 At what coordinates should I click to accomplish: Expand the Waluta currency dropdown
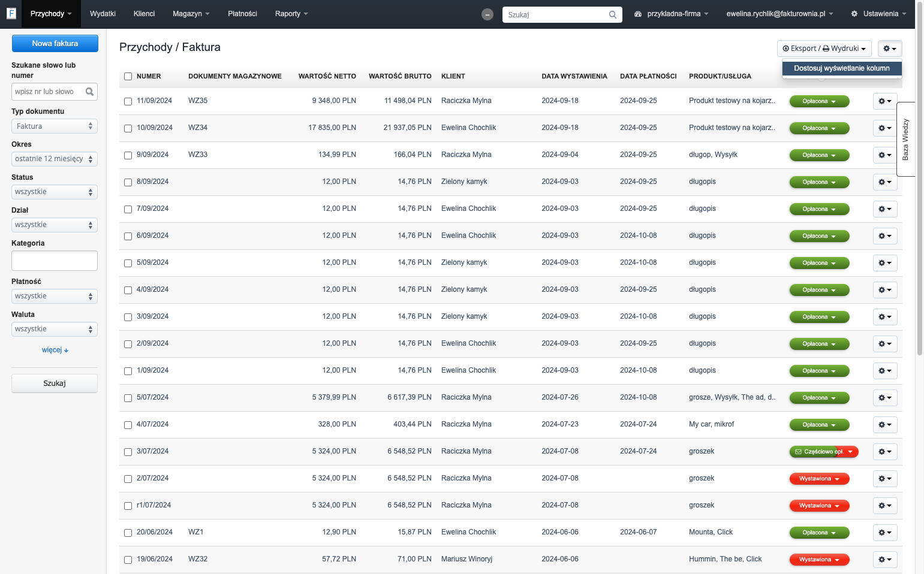(55, 330)
